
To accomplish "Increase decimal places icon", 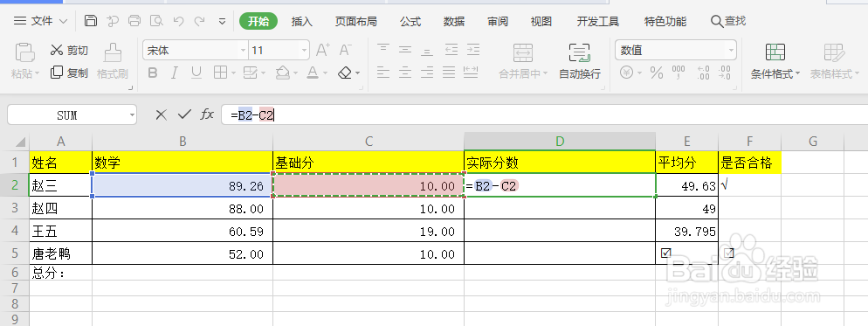I will pyautogui.click(x=703, y=73).
